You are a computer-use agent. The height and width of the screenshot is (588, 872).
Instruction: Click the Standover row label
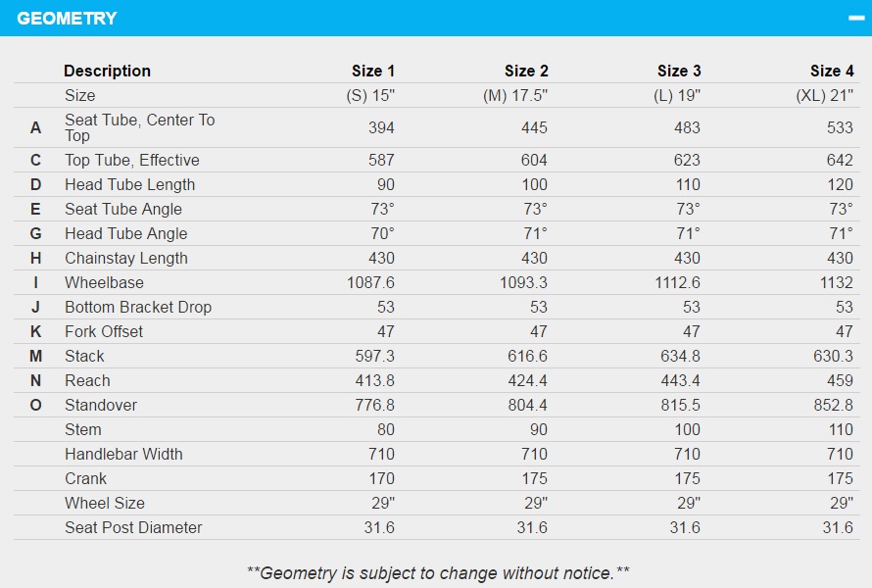[x=101, y=405]
